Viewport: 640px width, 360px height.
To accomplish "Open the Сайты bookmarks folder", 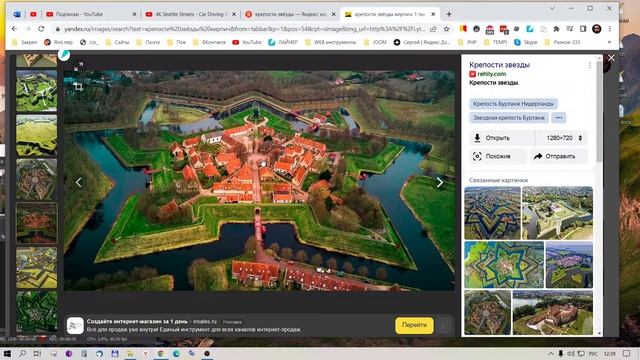I will [117, 42].
